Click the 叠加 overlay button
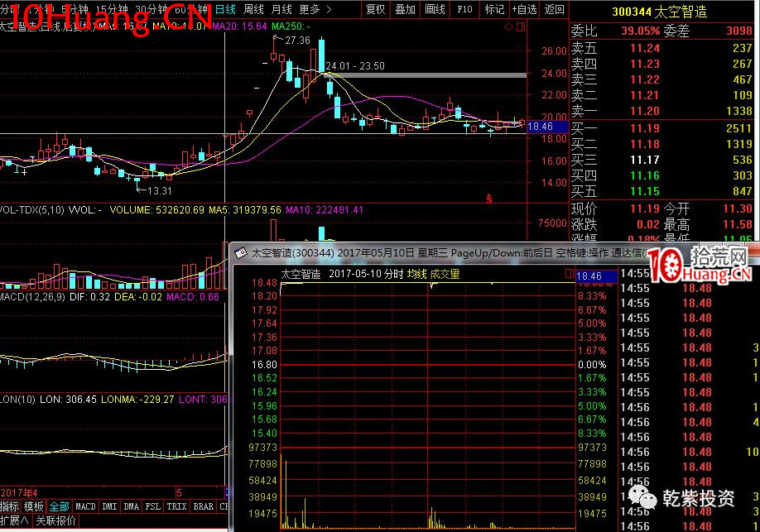The width and height of the screenshot is (760, 532). click(x=405, y=9)
